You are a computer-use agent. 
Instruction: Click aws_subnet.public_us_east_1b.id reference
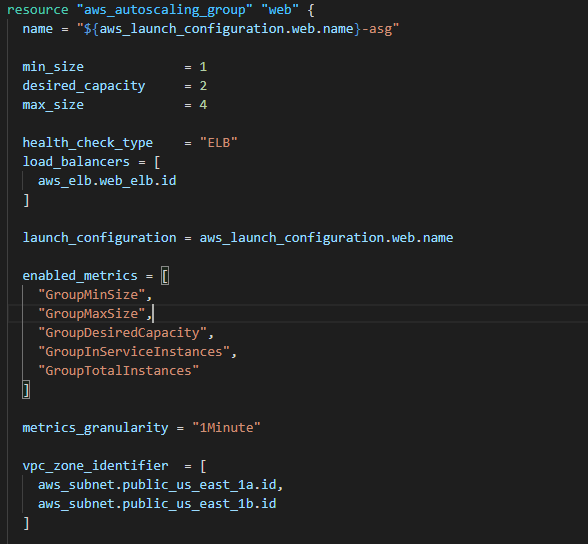[x=157, y=504]
